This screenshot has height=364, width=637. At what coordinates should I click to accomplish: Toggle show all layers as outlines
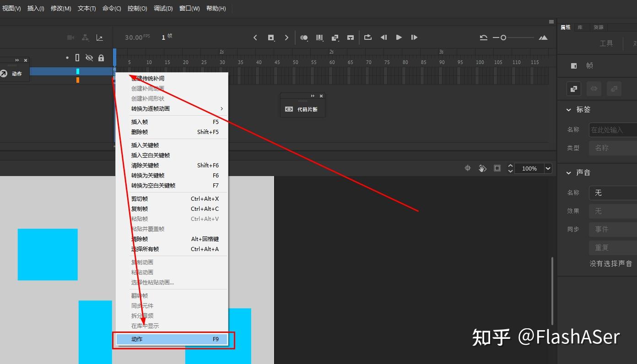pos(77,58)
